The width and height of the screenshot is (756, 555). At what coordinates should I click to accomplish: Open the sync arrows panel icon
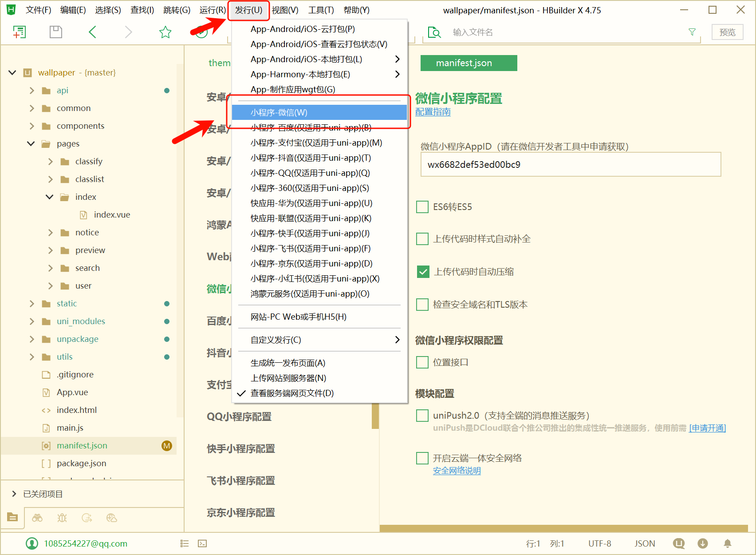click(87, 518)
